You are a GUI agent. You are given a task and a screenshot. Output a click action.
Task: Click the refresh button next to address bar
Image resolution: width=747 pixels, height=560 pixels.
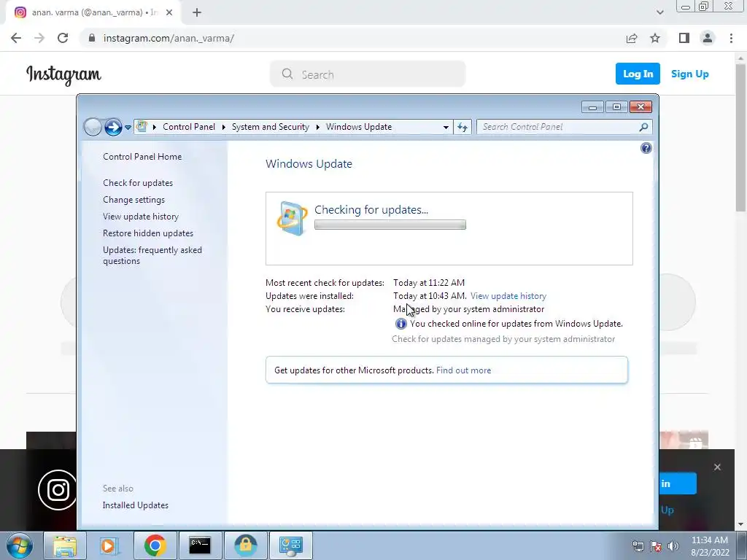point(462,127)
